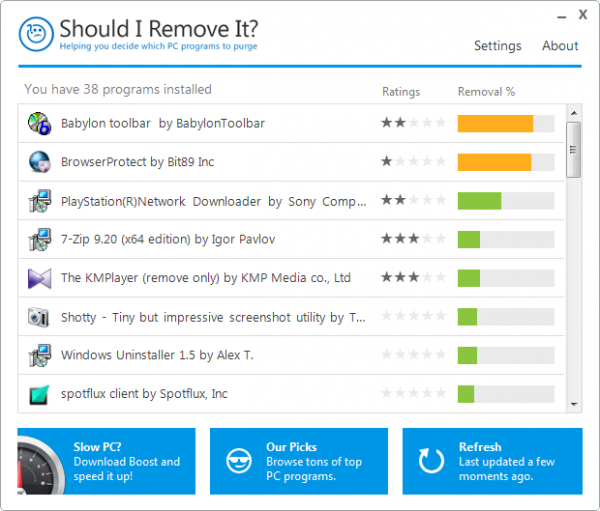Image resolution: width=600 pixels, height=511 pixels.
Task: Click the 7-Zip installer icon
Action: 39,240
